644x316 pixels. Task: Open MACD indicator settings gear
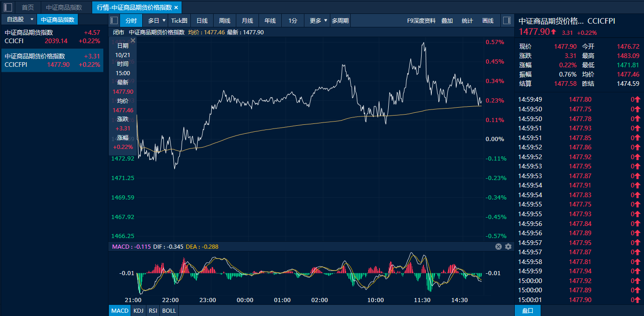pyautogui.click(x=508, y=247)
